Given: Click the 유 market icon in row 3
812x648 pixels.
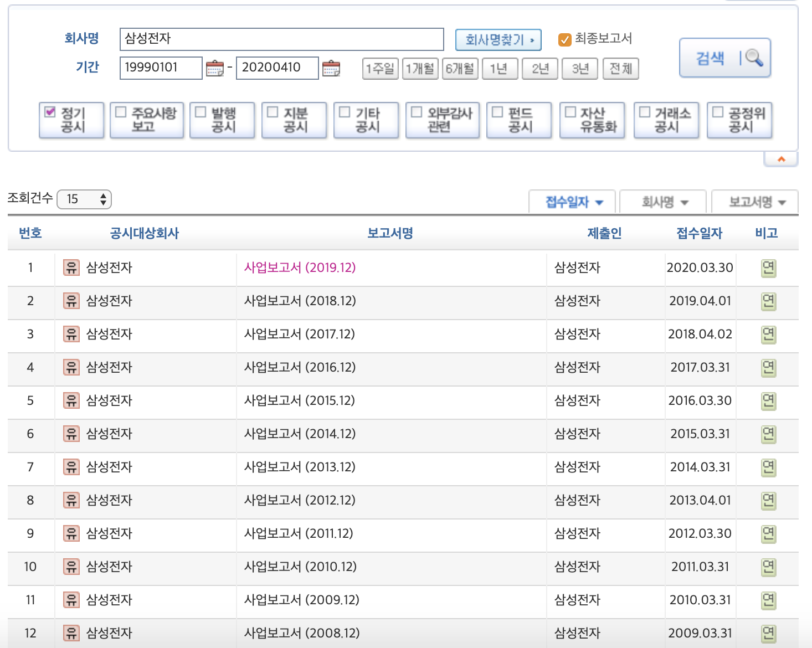Looking at the screenshot, I should [71, 334].
